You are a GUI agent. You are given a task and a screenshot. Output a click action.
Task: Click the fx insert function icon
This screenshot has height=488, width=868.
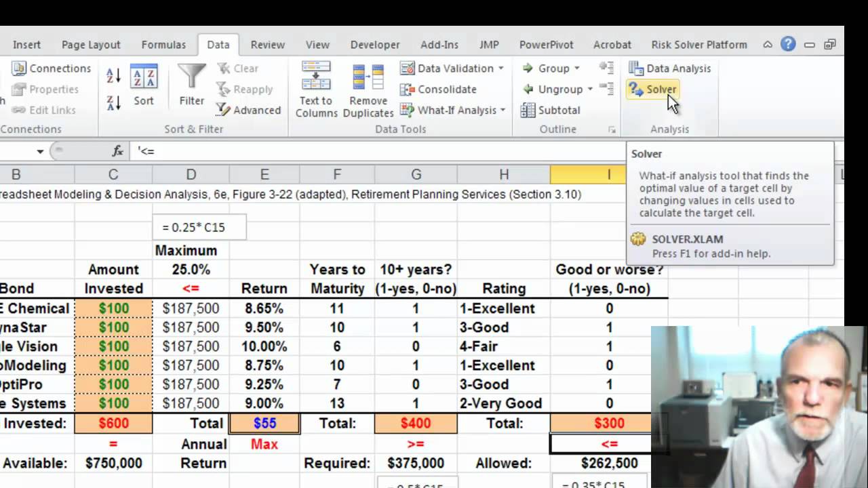[117, 150]
